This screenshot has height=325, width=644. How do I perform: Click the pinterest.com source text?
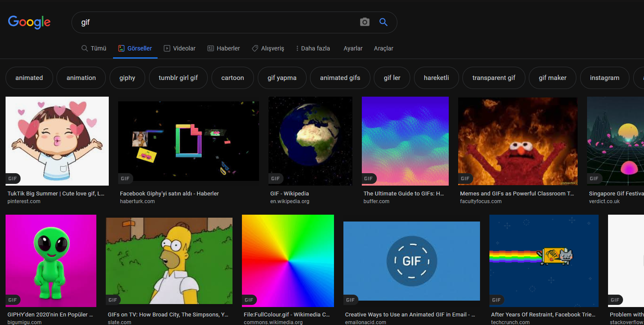click(24, 201)
